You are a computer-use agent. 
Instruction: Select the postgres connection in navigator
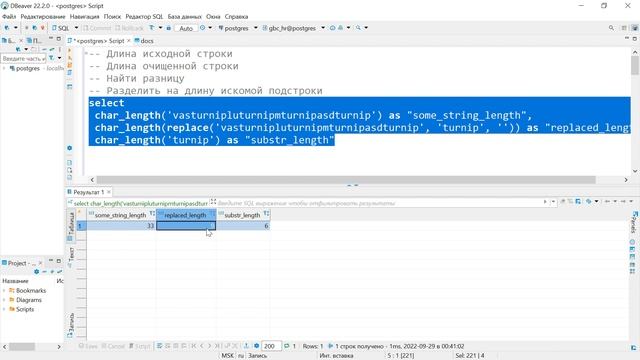[x=28, y=69]
